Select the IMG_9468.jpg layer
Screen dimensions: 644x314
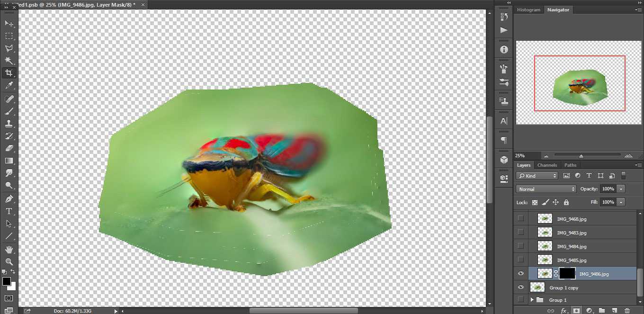click(572, 219)
